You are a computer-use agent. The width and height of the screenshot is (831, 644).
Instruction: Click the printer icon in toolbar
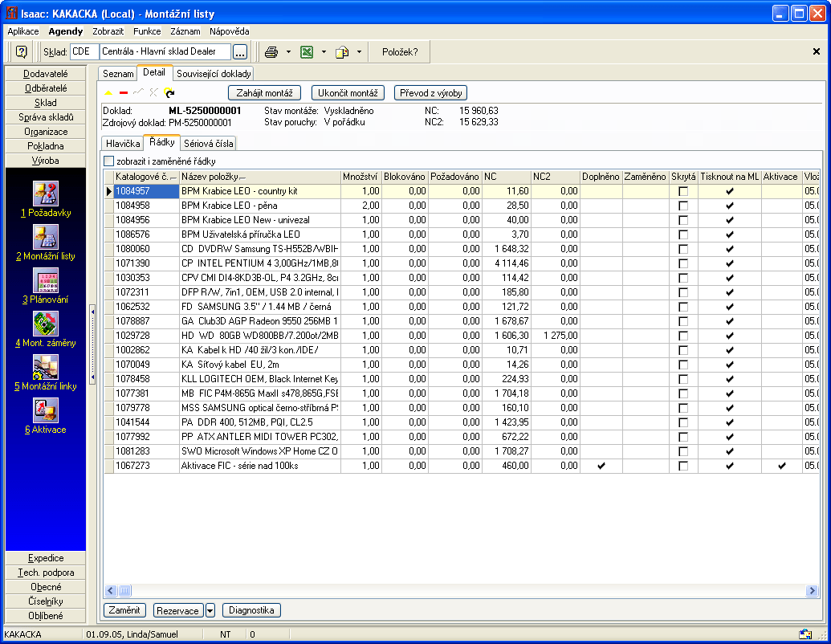(271, 52)
